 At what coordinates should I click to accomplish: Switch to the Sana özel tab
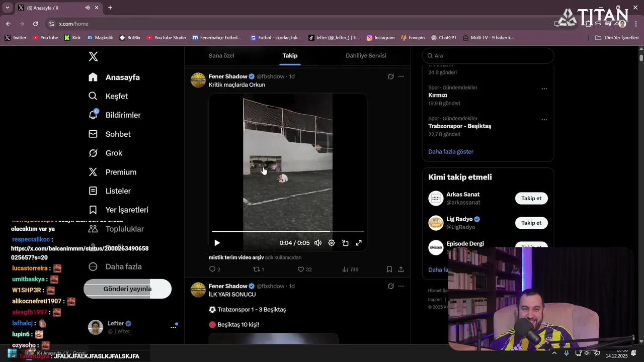click(x=221, y=56)
